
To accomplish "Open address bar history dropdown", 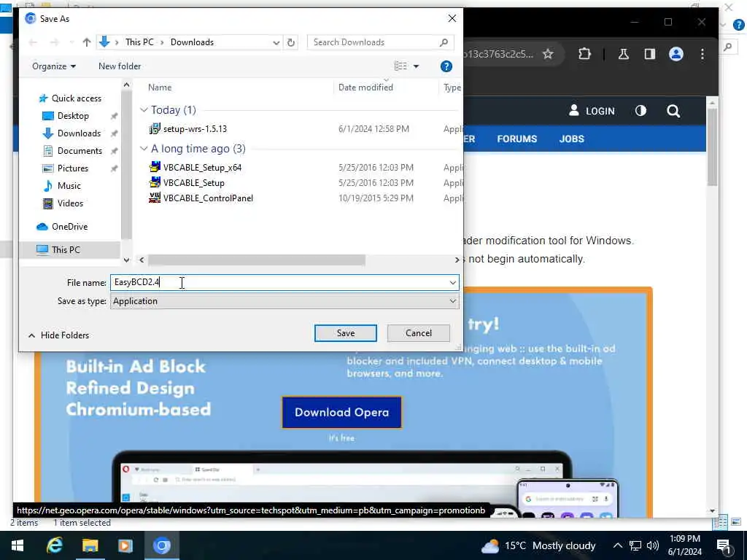I will (x=276, y=42).
